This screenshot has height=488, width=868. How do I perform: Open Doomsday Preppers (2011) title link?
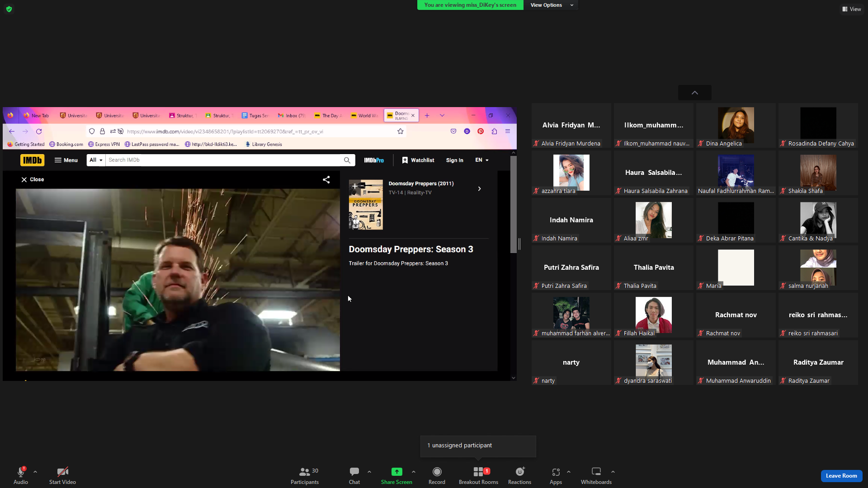(x=421, y=183)
